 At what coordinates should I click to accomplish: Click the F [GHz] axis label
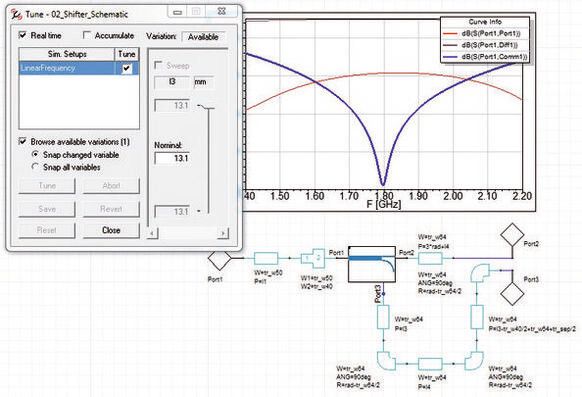pos(384,204)
